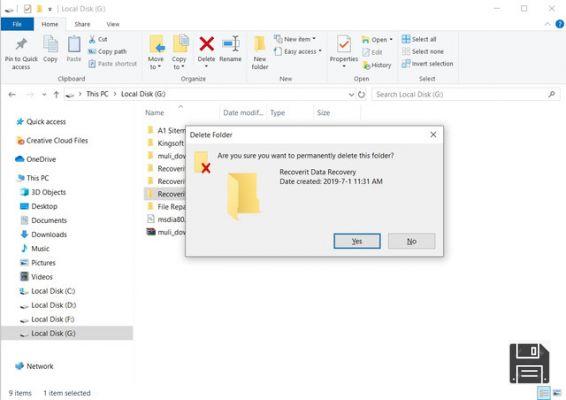Click Pin to Quick access icon

[21, 44]
